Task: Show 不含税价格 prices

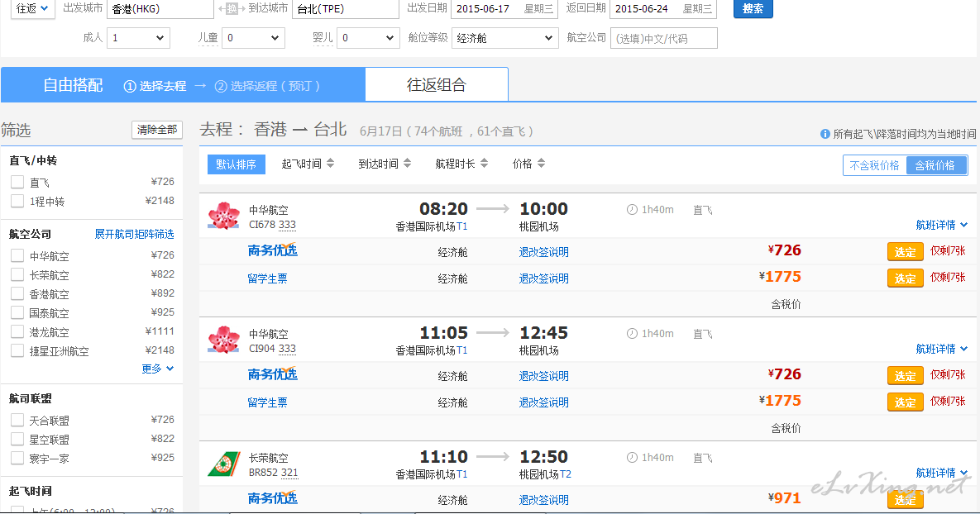Action: point(874,165)
